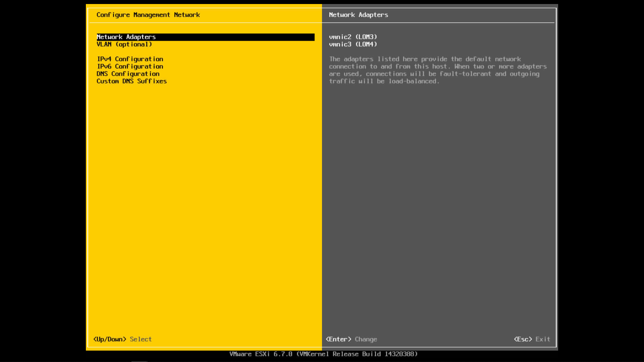The width and height of the screenshot is (644, 362).
Task: Click the Up/Down Select hint label
Action: (x=122, y=339)
